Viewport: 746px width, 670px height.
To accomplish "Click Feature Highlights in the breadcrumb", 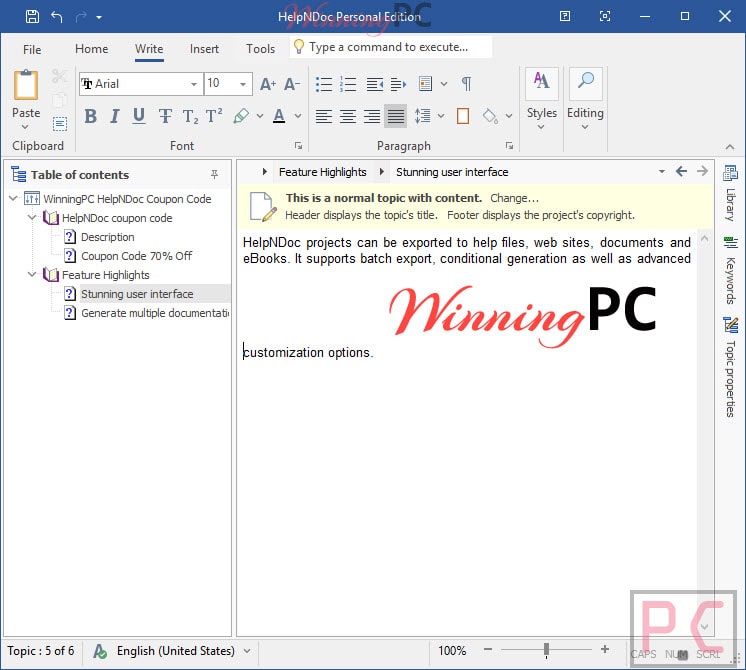I will click(323, 172).
